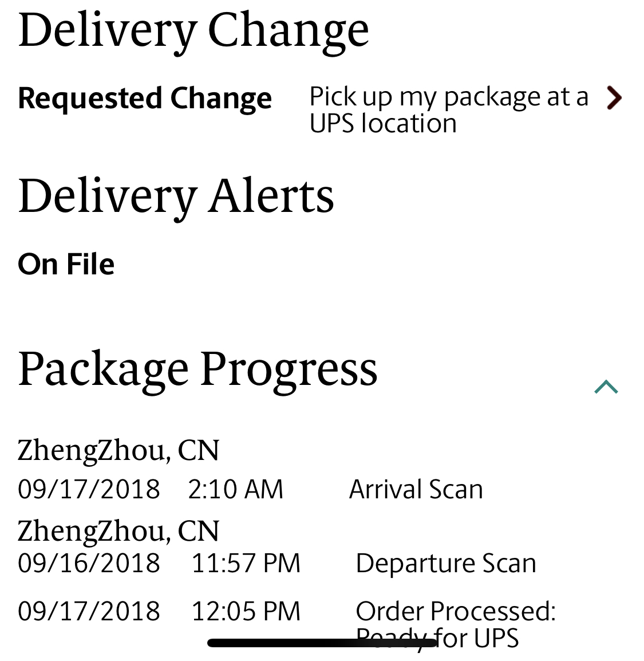The height and width of the screenshot is (661, 644).
Task: Select the Requested Change label
Action: pyautogui.click(x=145, y=98)
